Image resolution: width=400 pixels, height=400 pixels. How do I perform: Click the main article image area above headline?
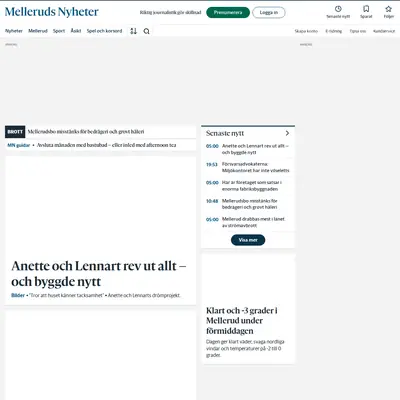click(x=100, y=206)
